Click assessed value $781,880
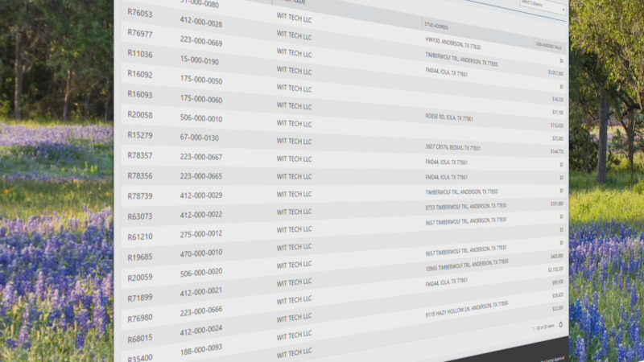 [x=557, y=204]
